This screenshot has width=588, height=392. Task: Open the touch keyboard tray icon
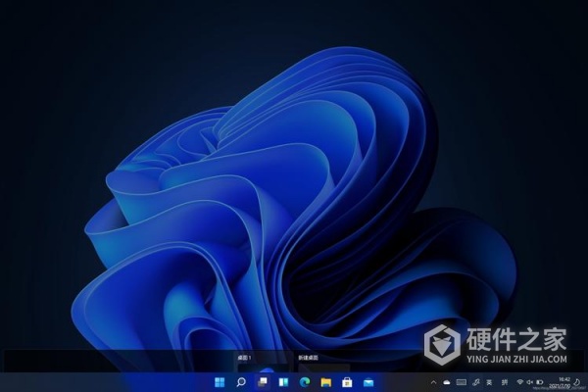(462, 382)
